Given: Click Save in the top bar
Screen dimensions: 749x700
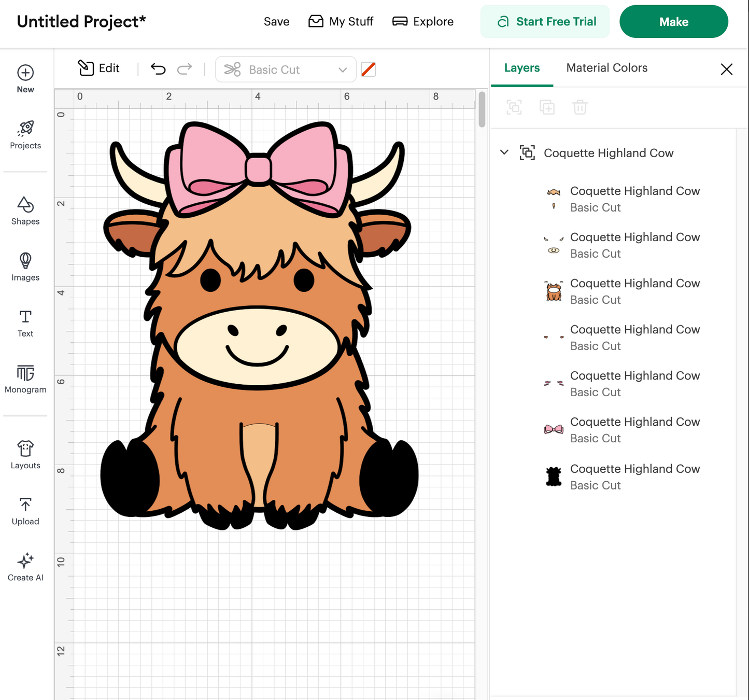Looking at the screenshot, I should [x=276, y=22].
